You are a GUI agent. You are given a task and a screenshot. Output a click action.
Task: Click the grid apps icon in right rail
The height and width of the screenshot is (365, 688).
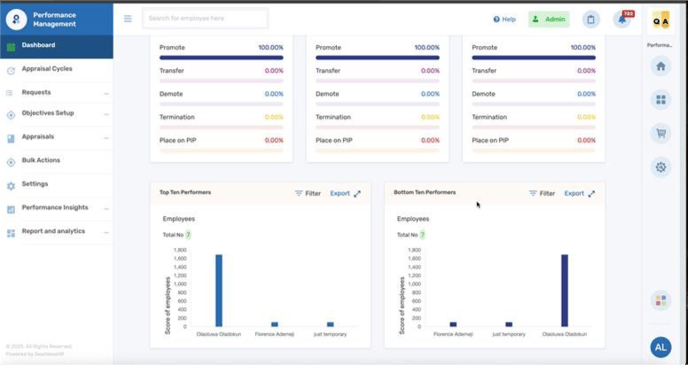pyautogui.click(x=661, y=100)
